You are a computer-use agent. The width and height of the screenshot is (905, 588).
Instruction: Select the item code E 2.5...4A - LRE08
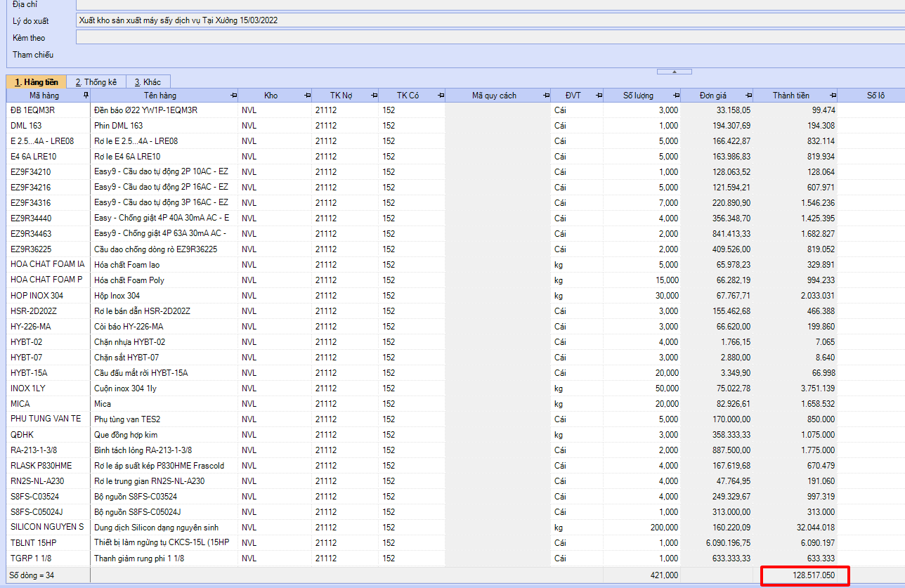pyautogui.click(x=42, y=141)
